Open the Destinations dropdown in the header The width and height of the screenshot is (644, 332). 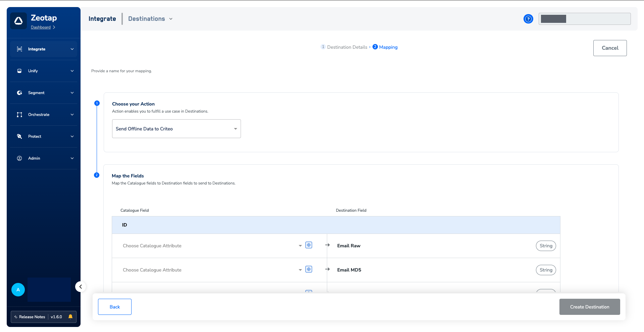150,19
